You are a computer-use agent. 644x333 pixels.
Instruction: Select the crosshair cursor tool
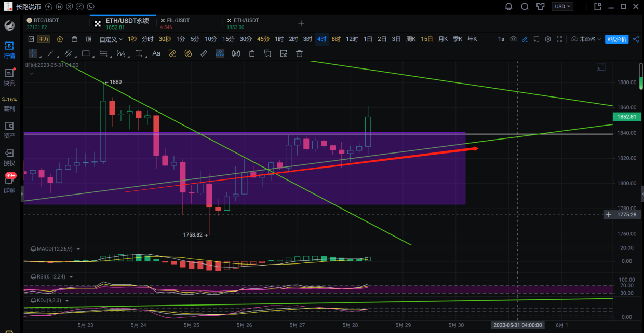tap(33, 53)
